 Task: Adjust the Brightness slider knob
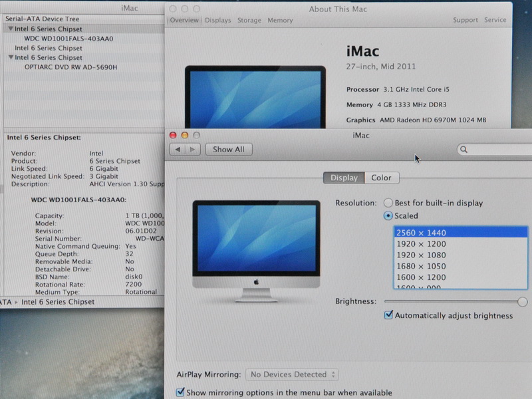point(523,301)
